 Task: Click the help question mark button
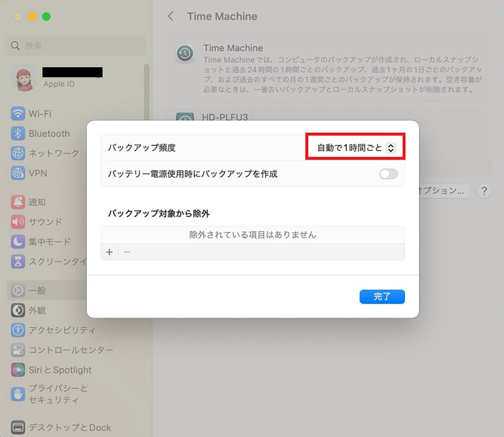484,191
